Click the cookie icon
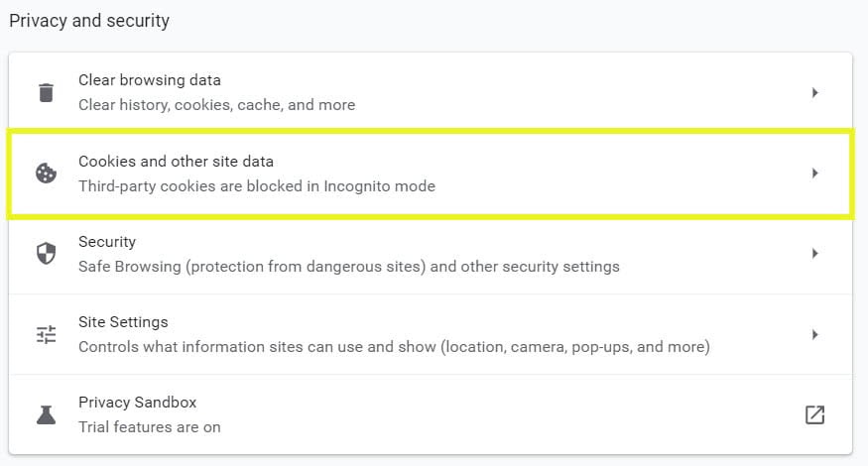 coord(46,174)
